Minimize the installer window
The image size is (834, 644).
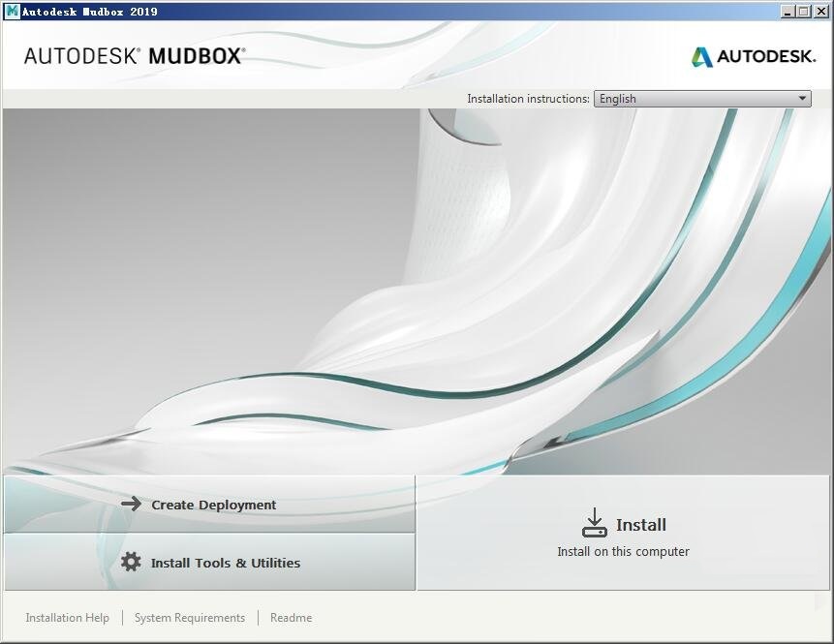point(787,12)
